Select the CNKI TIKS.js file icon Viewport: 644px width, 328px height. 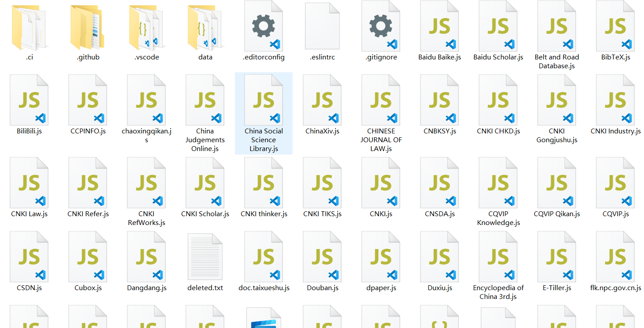322,182
